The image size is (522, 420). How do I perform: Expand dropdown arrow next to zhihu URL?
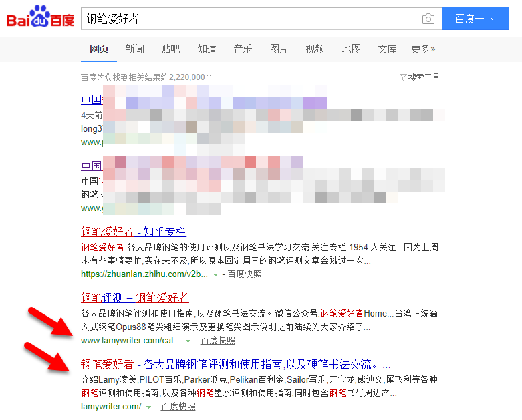(x=215, y=275)
